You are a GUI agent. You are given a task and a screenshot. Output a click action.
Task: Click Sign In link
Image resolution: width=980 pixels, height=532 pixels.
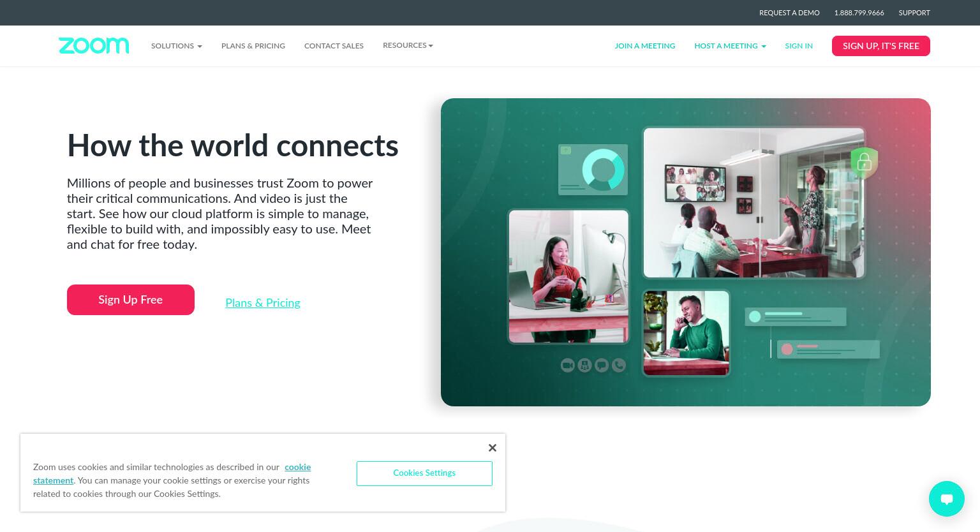(x=799, y=46)
